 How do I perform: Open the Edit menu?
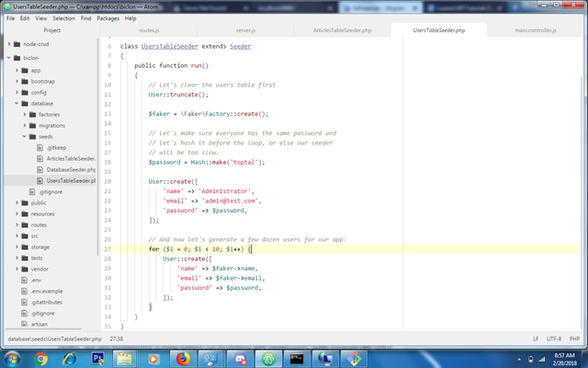point(25,18)
